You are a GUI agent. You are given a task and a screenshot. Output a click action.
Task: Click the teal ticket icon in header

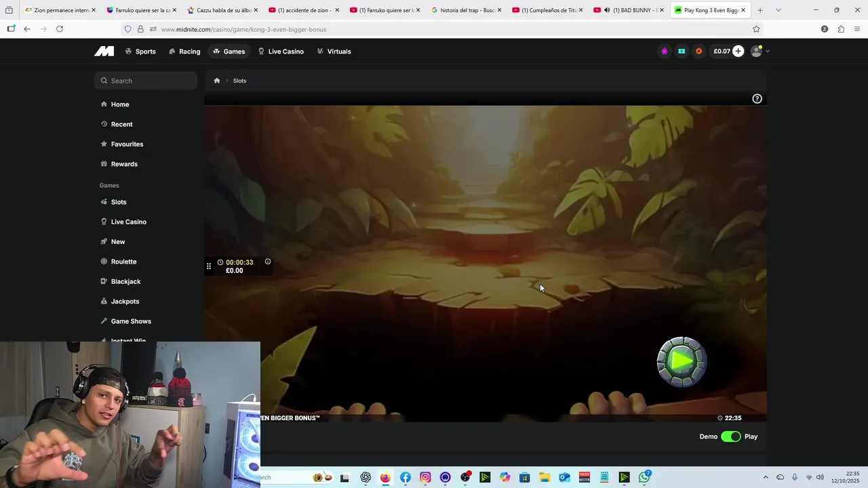click(x=682, y=52)
